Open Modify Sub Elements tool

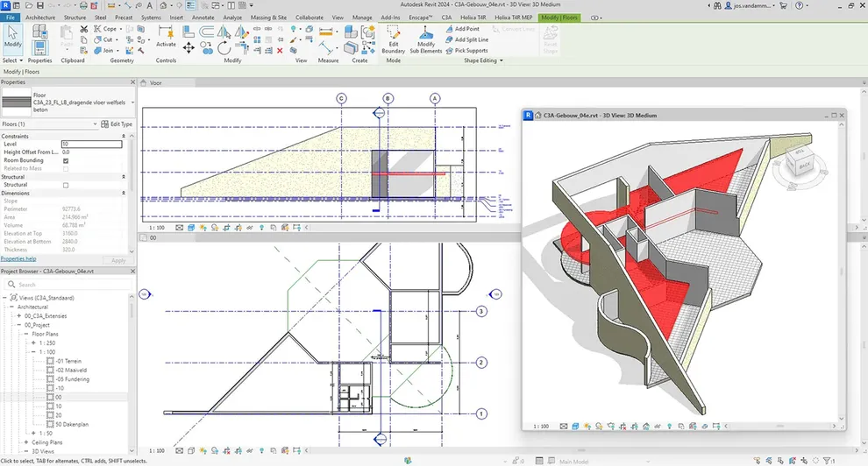(x=426, y=39)
